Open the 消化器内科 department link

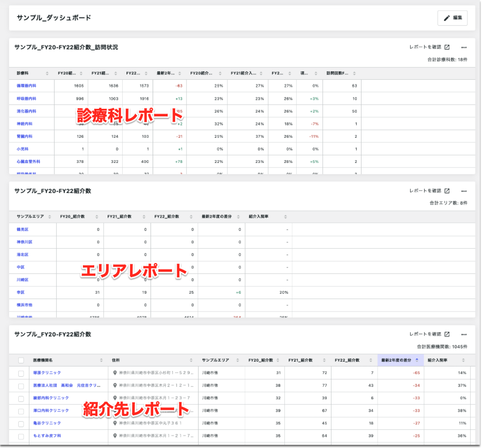(26, 111)
